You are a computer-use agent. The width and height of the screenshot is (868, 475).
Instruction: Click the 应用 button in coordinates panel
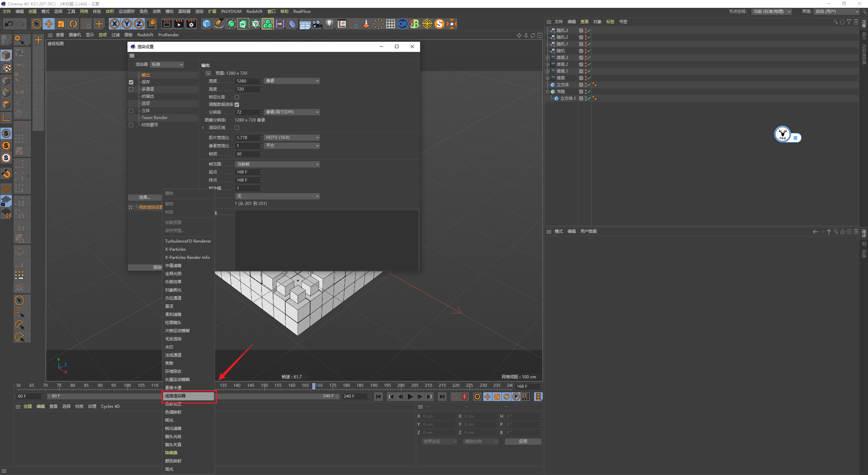click(523, 441)
